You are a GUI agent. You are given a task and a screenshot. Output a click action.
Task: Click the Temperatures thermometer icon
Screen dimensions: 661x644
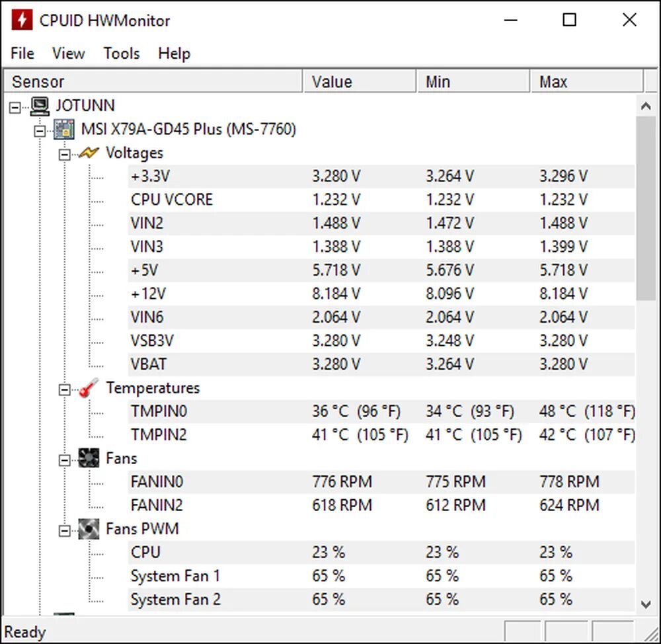(89, 387)
